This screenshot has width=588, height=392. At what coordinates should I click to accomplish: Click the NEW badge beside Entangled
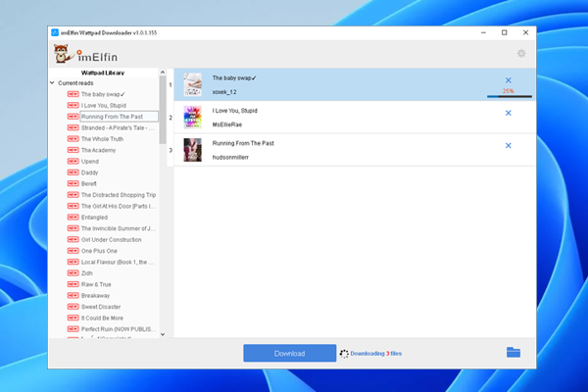[x=73, y=218]
